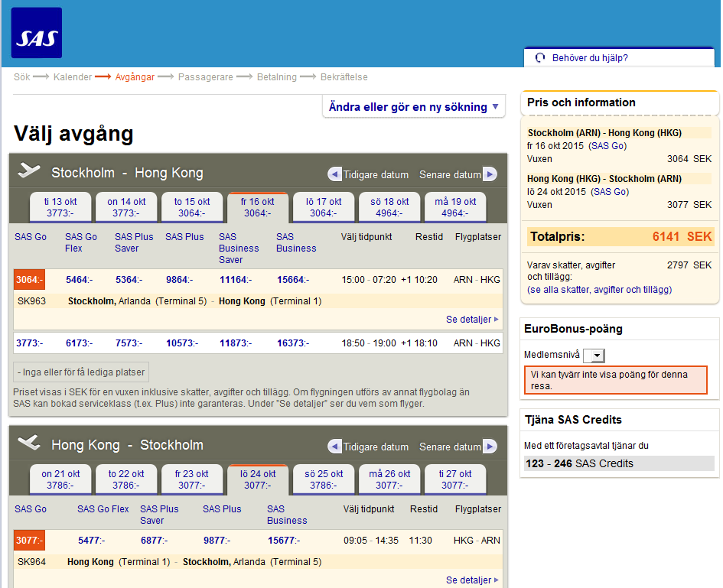Select the 3064 SAS Go outbound fare
The height and width of the screenshot is (588, 723).
coord(30,280)
